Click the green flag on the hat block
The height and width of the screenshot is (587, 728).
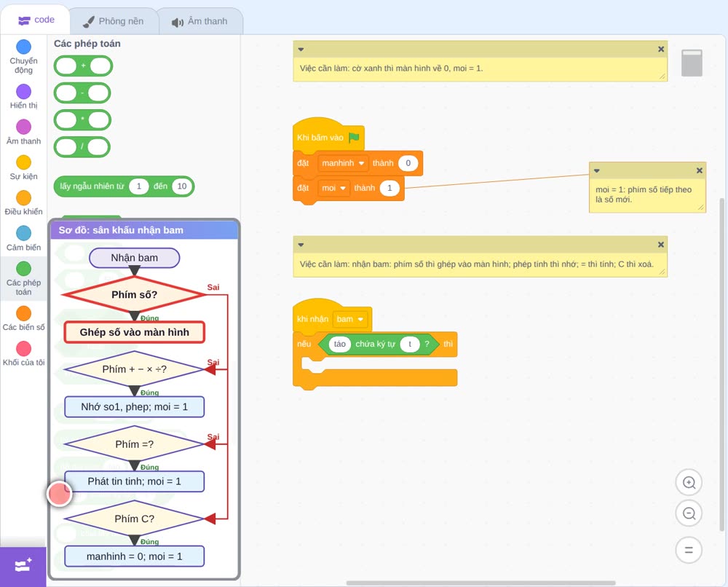354,138
